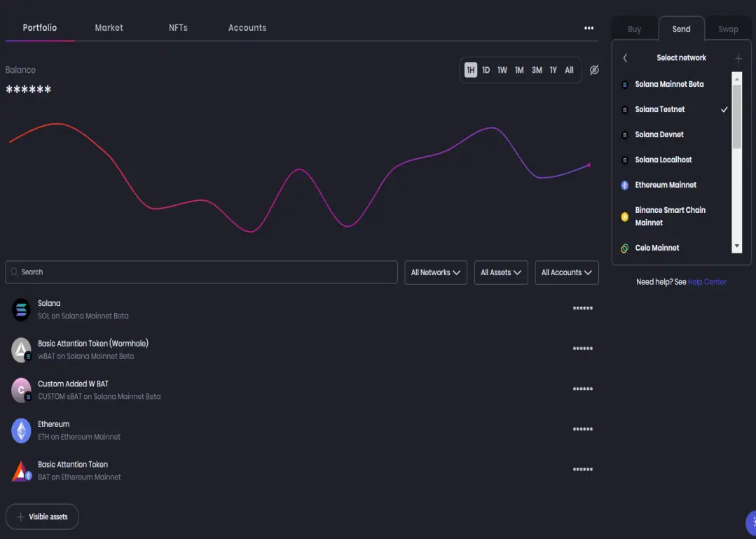Image resolution: width=756 pixels, height=539 pixels.
Task: Click the Celo Mainnet network icon
Action: pos(624,248)
